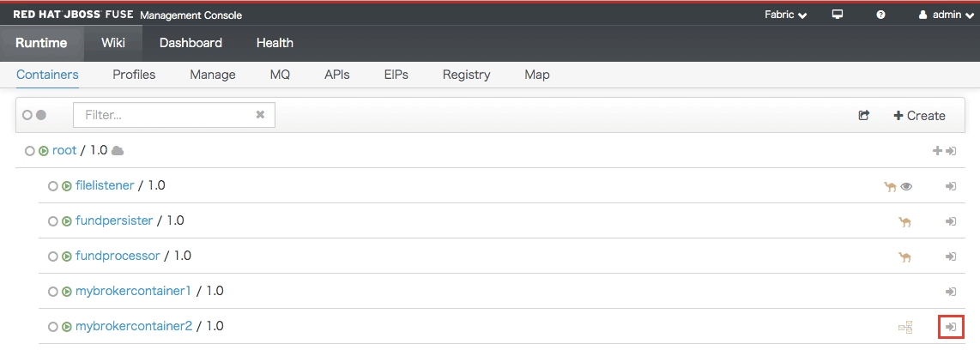The image size is (980, 350).
Task: Click the camel icon on fundprocessor row
Action: [x=904, y=256]
